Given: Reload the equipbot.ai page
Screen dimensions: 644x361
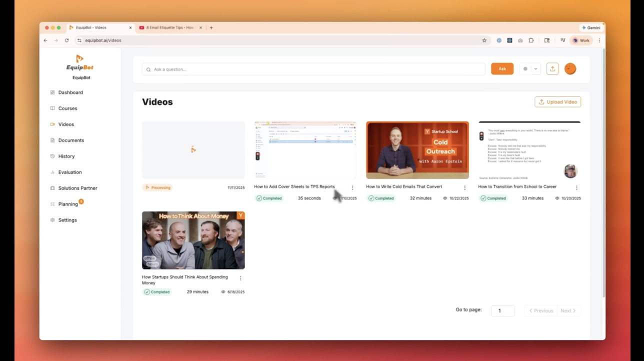Looking at the screenshot, I should pyautogui.click(x=66, y=40).
